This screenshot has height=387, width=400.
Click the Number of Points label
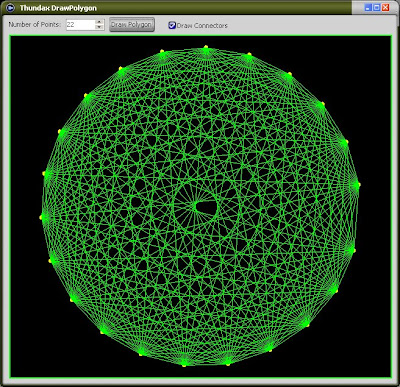(35, 25)
